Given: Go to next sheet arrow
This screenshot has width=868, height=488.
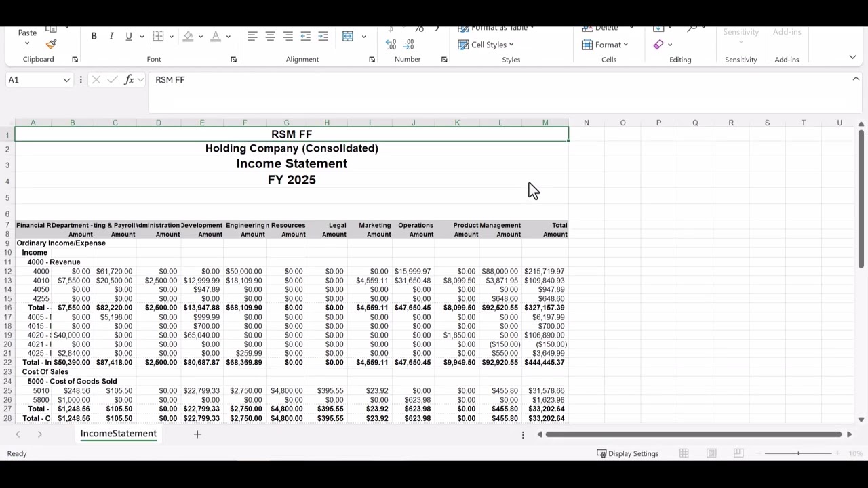Looking at the screenshot, I should click(40, 434).
